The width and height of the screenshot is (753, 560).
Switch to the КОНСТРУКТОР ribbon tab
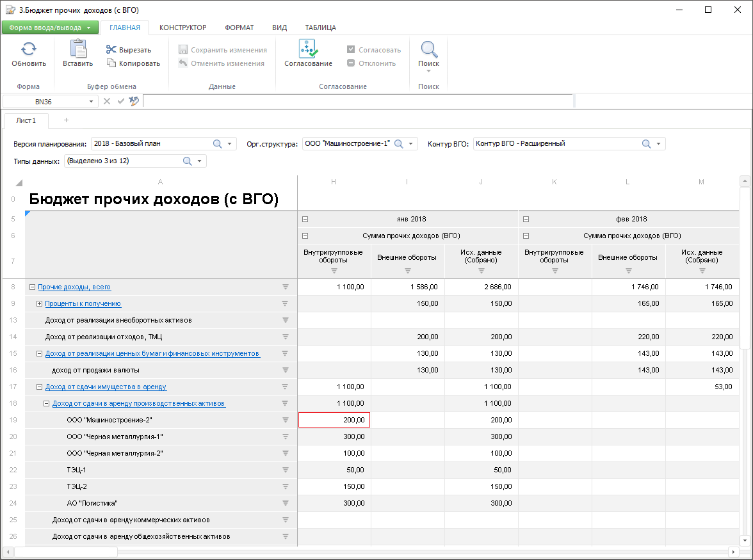coord(182,28)
